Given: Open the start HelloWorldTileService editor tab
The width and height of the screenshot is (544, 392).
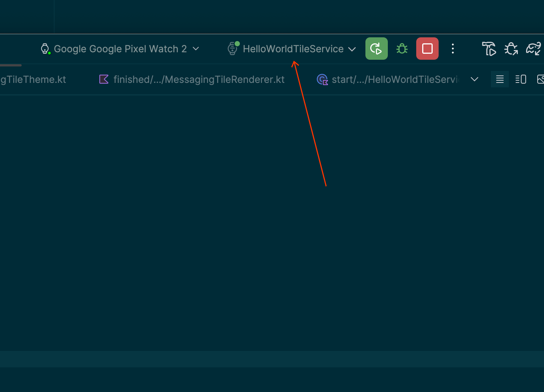Looking at the screenshot, I should [x=394, y=80].
